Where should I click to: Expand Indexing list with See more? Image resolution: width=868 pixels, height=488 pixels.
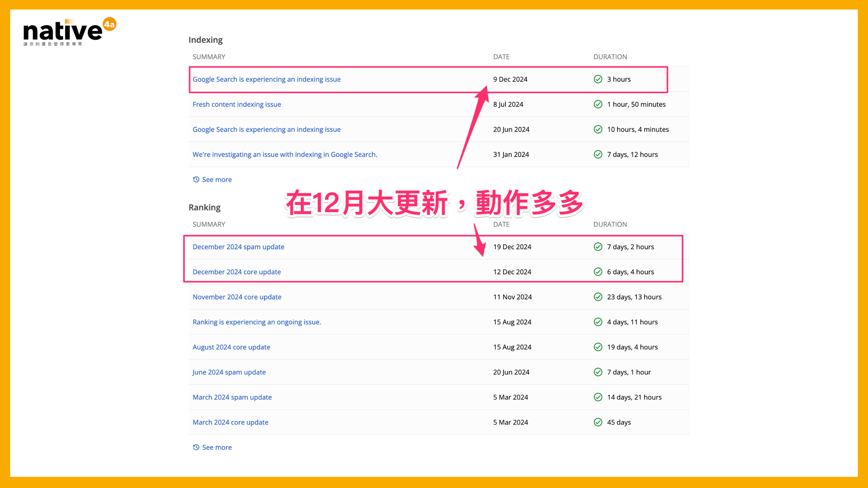[x=217, y=179]
